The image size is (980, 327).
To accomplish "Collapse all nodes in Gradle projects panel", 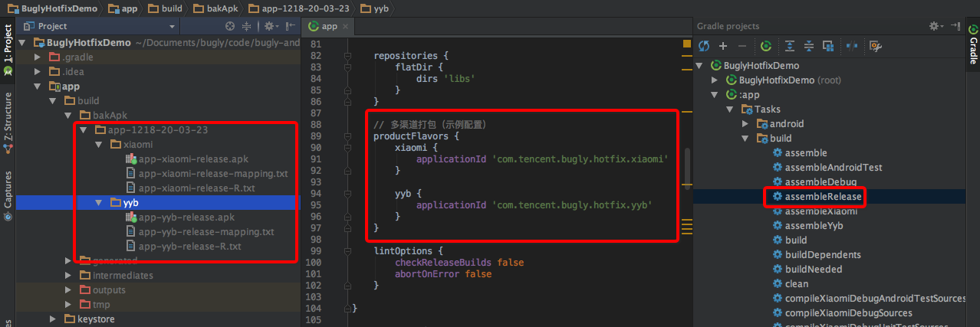I will point(808,46).
